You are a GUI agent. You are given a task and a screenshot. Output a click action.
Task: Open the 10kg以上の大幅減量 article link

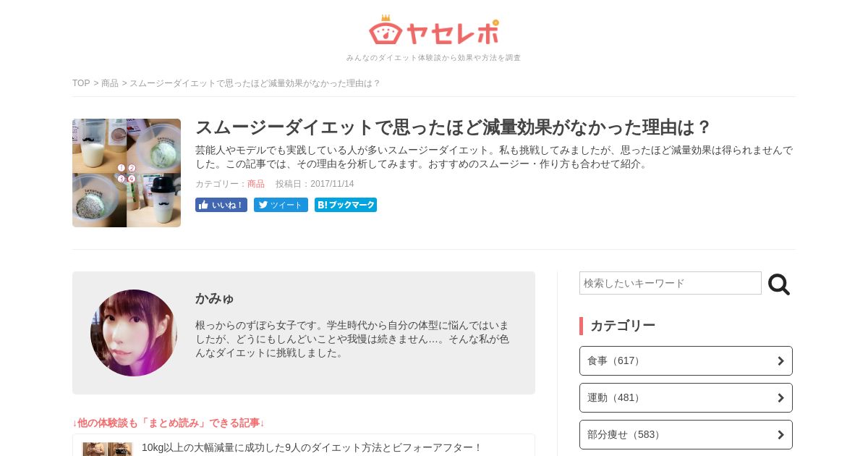(312, 447)
